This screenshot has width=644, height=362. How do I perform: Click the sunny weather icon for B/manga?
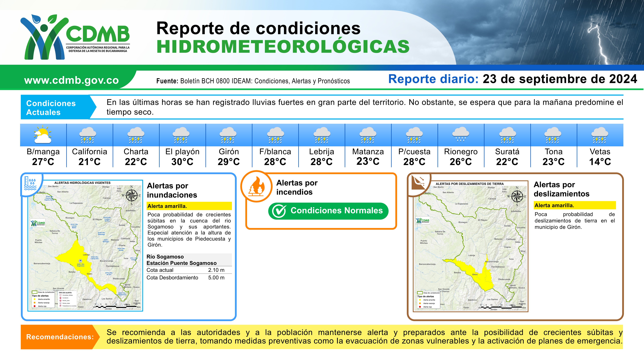[43, 135]
